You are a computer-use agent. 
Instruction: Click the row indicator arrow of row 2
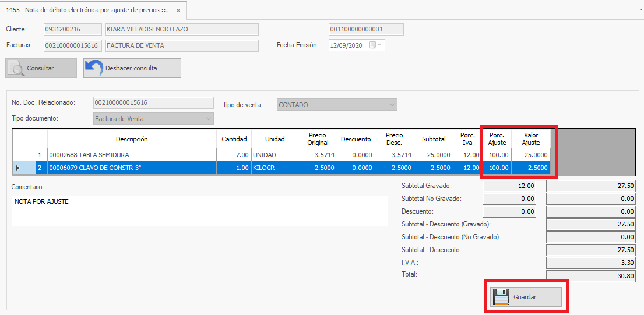pyautogui.click(x=18, y=168)
